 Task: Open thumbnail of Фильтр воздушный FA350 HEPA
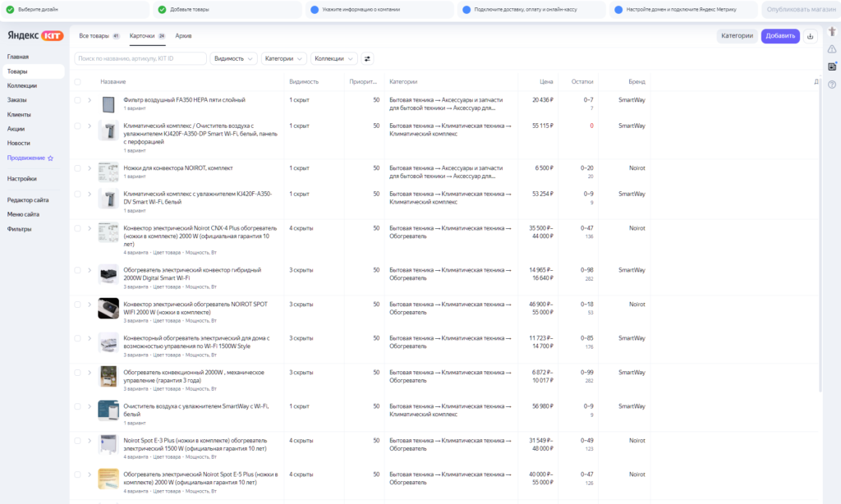point(108,104)
